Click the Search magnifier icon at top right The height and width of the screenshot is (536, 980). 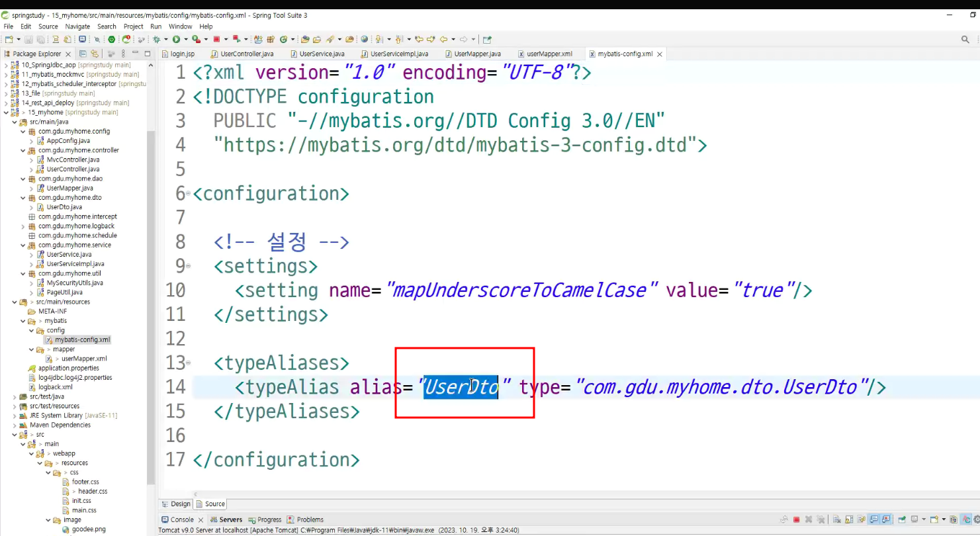tap(965, 39)
